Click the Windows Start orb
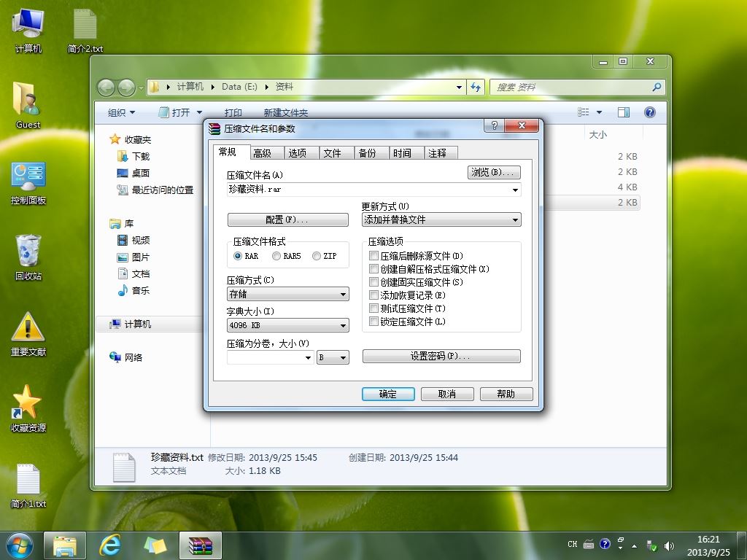Image resolution: width=747 pixels, height=560 pixels. pyautogui.click(x=20, y=545)
